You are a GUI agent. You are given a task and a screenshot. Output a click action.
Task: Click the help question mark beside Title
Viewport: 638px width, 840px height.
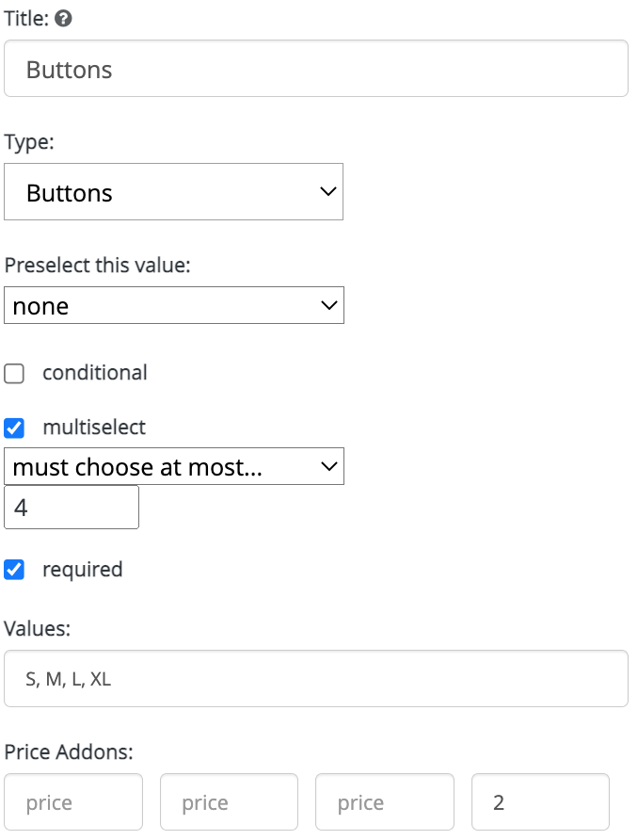[63, 19]
